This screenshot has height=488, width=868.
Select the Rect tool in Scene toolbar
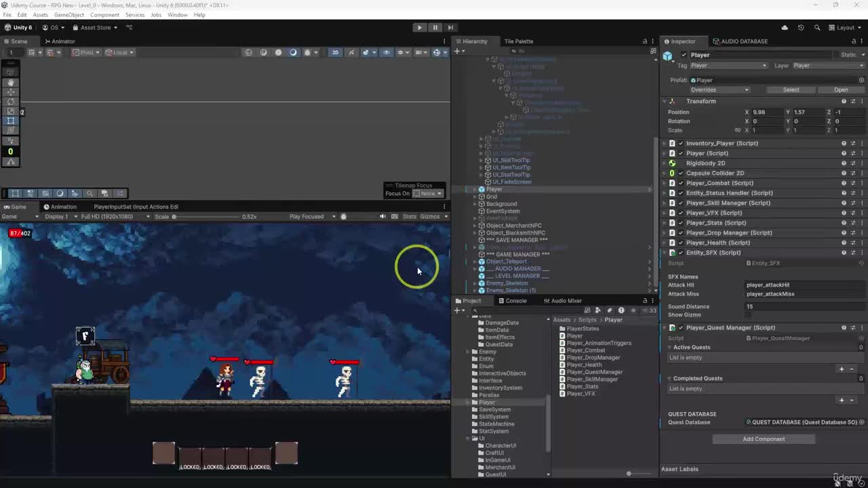click(x=10, y=120)
